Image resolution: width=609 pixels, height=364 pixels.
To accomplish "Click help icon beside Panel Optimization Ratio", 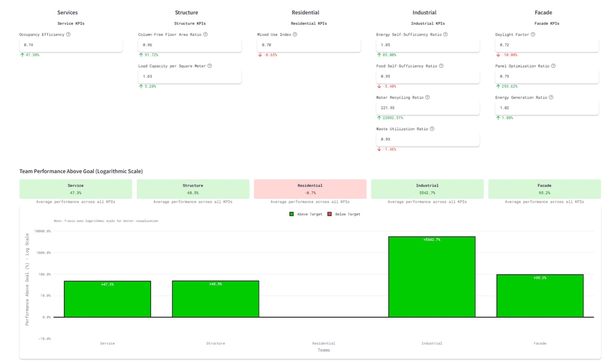I will pos(553,66).
